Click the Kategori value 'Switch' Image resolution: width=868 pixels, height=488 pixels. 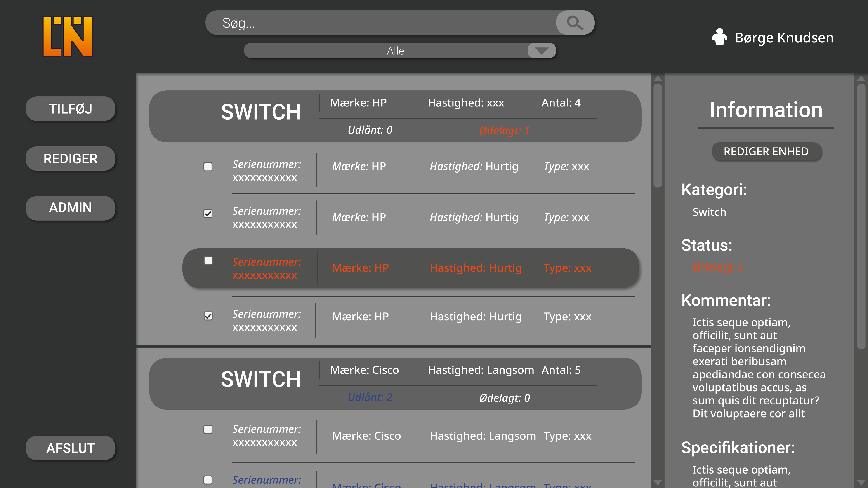tap(709, 212)
